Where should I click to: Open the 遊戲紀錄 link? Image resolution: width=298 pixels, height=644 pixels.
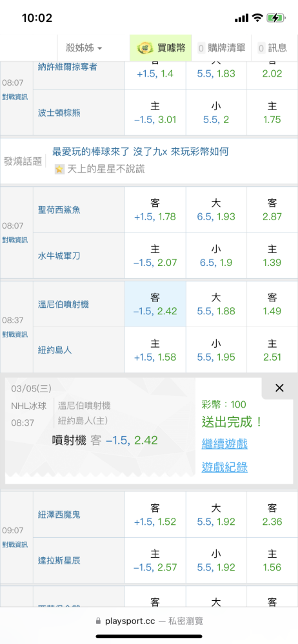coord(224,467)
